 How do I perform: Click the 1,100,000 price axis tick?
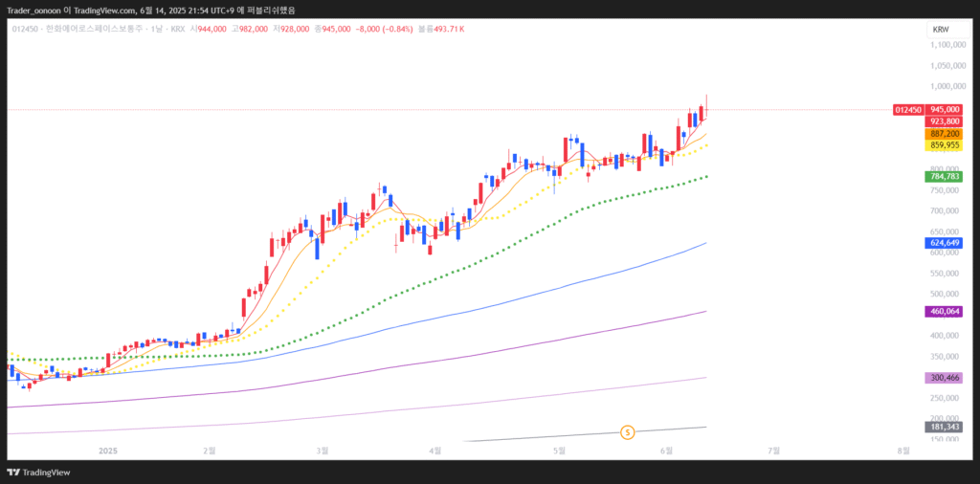click(947, 45)
